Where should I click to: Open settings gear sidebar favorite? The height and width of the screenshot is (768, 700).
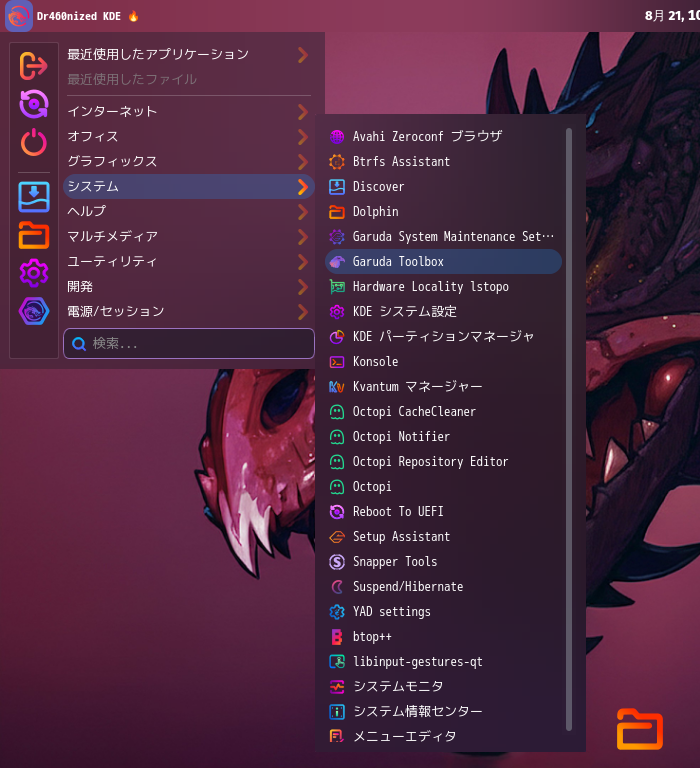tap(33, 273)
